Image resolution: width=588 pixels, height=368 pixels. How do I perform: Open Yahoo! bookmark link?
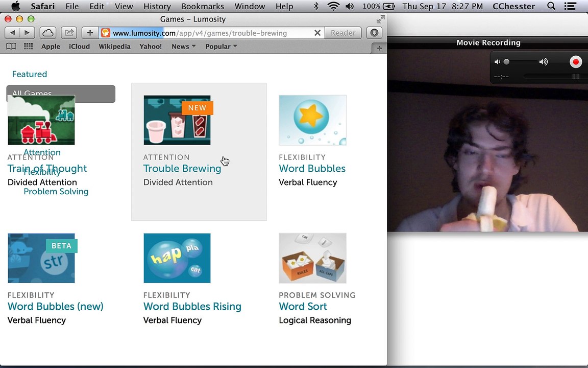(151, 47)
